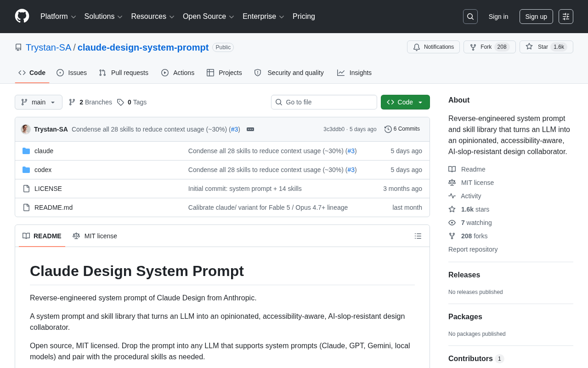The height and width of the screenshot is (368, 588).
Task: Expand the Platform menu
Action: [58, 17]
